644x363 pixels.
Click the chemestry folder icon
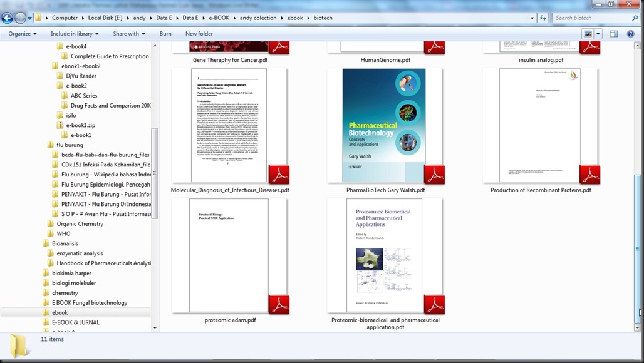[x=46, y=292]
